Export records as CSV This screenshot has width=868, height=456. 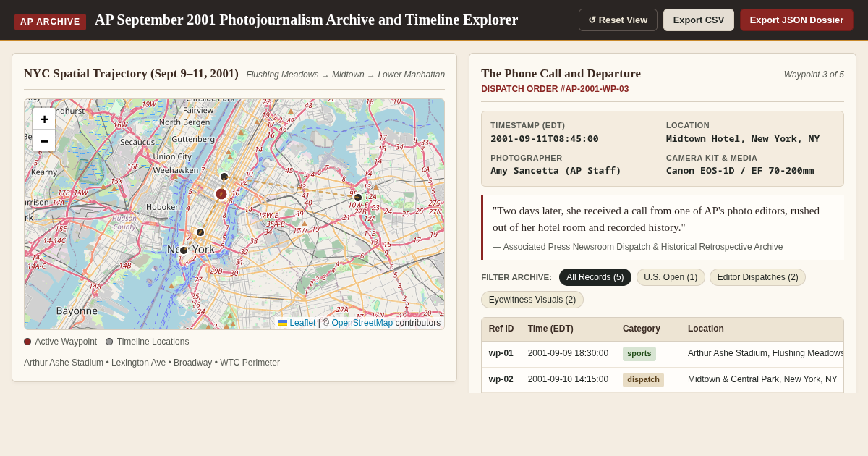click(x=699, y=20)
